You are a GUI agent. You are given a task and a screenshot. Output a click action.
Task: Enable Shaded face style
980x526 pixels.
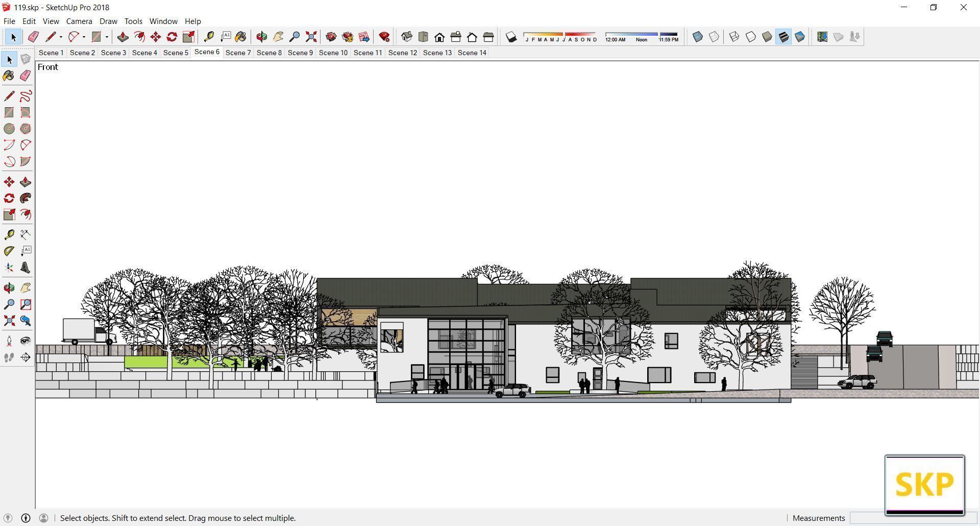[x=767, y=37]
